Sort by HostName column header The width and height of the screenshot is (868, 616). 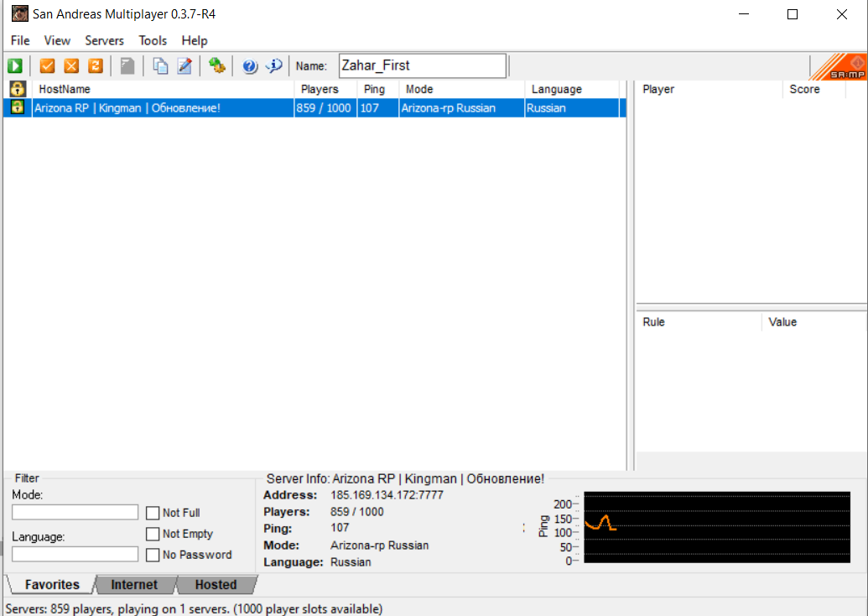(164, 89)
